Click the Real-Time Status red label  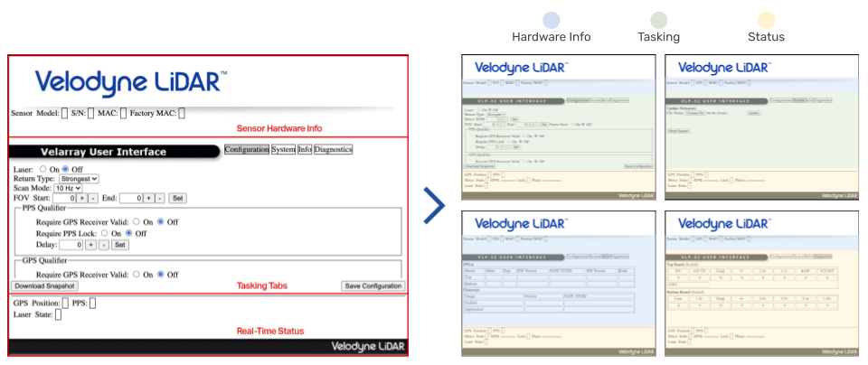coord(270,332)
